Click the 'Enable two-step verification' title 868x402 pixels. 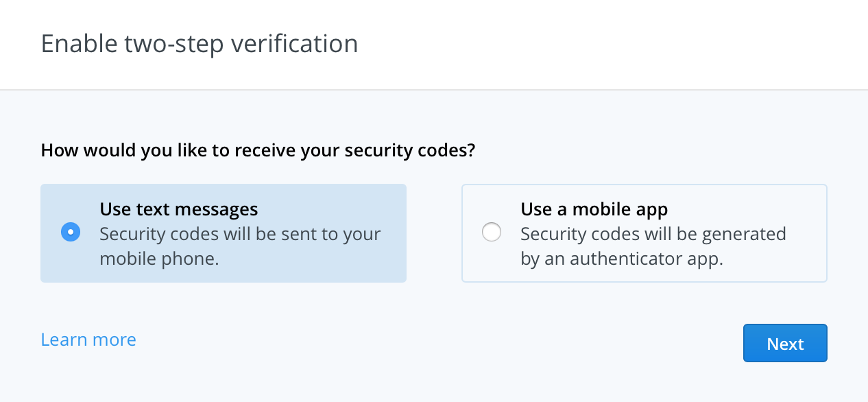[x=199, y=43]
